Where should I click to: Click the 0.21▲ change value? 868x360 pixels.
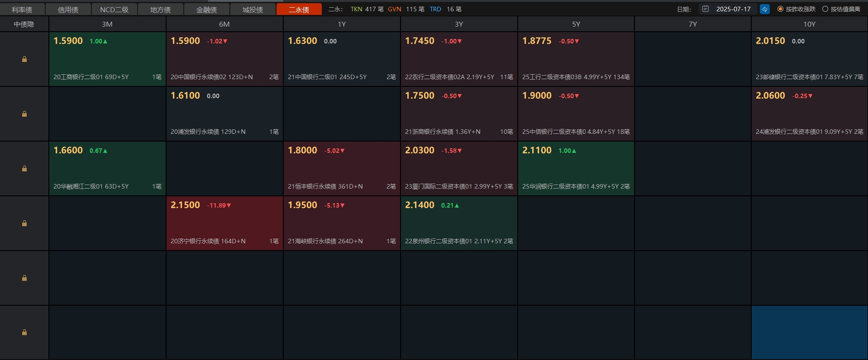coord(450,205)
